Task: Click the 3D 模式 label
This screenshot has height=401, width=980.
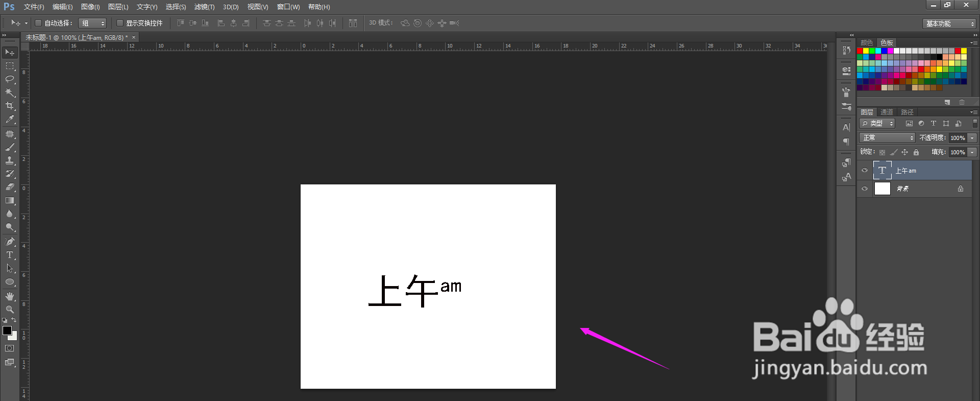Action: pyautogui.click(x=381, y=23)
